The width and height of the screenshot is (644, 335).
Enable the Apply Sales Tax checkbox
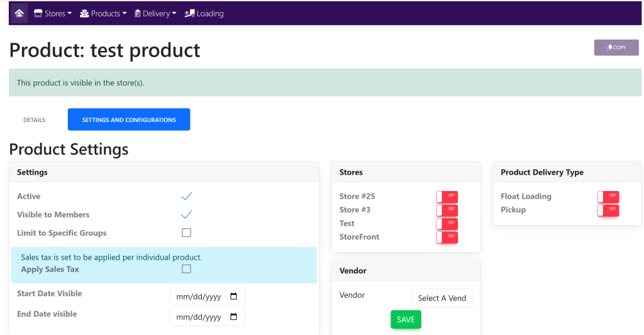[186, 269]
